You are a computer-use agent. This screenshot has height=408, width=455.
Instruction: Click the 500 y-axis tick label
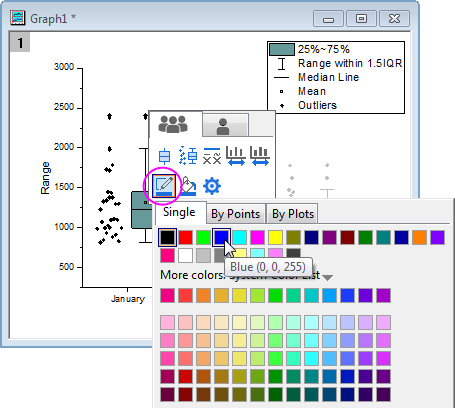(66, 267)
